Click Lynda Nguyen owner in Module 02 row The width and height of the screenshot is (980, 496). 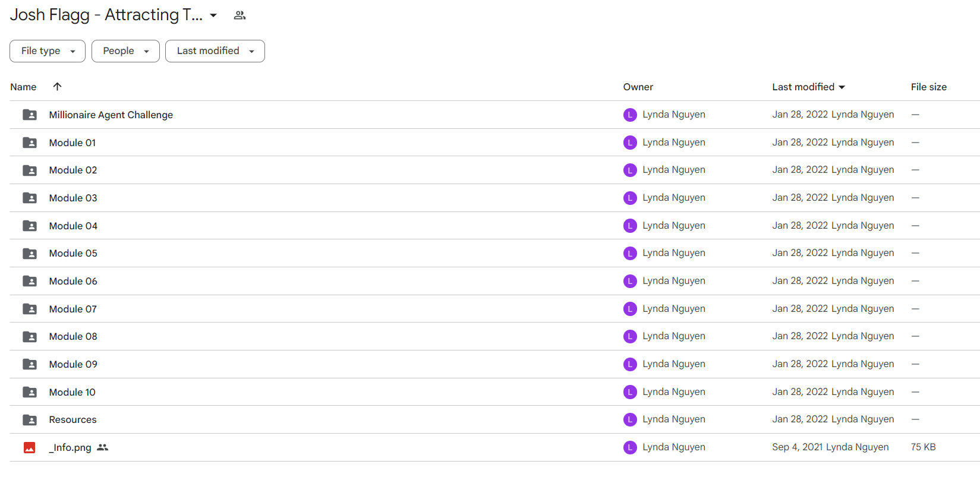(x=674, y=170)
